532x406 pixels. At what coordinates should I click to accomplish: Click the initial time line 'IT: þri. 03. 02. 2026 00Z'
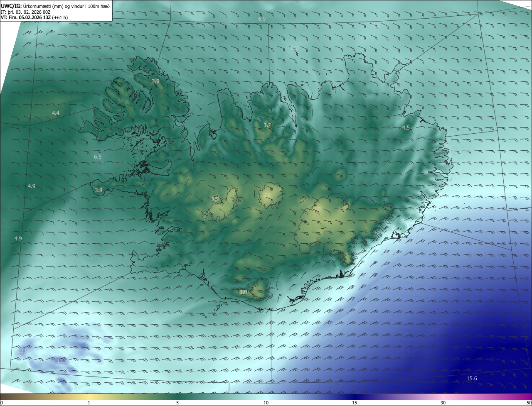[x=26, y=12]
